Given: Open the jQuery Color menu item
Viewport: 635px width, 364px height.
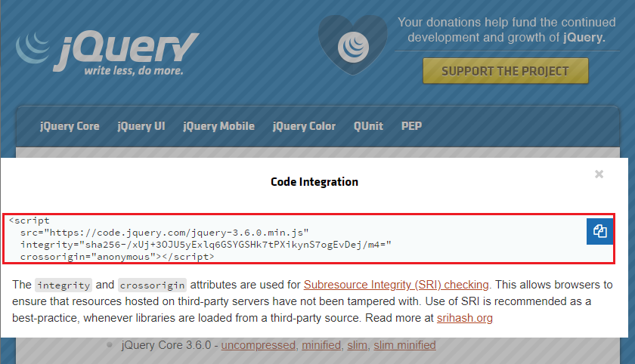Looking at the screenshot, I should point(304,126).
